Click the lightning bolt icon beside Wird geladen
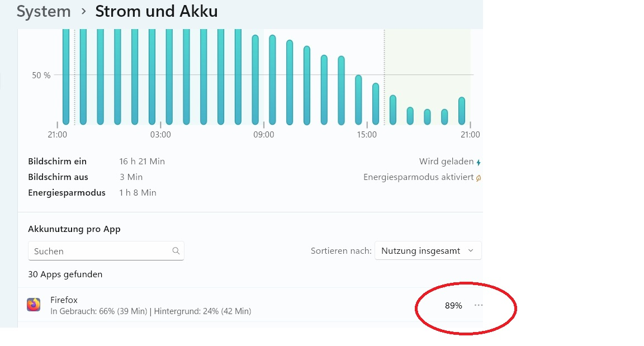This screenshot has width=644, height=346. [x=479, y=162]
